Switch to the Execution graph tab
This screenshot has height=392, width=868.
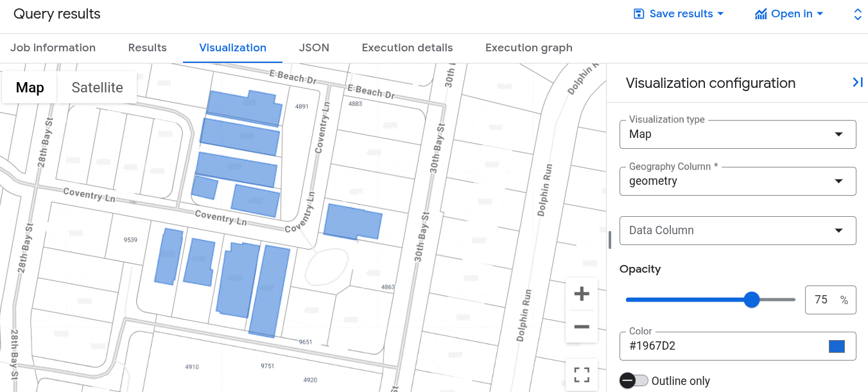point(528,47)
